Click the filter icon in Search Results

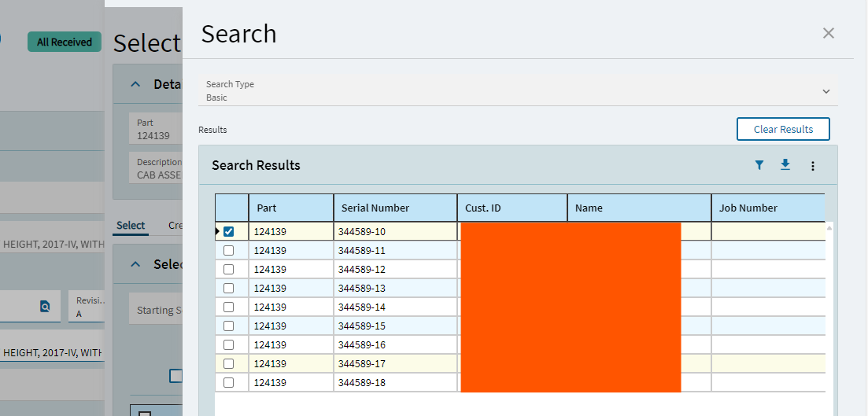(x=759, y=165)
